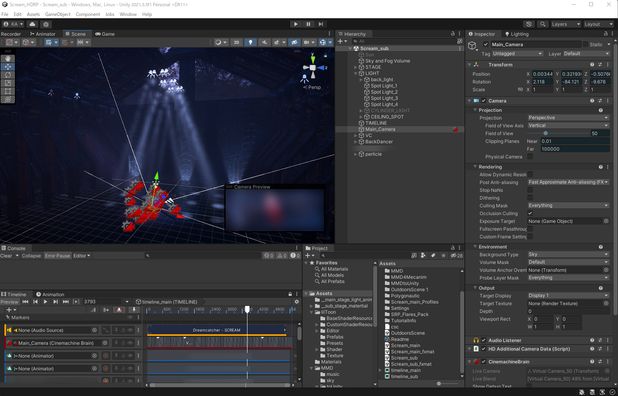This screenshot has height=396, width=618.
Task: Click console warning count icon
Action: point(282,256)
